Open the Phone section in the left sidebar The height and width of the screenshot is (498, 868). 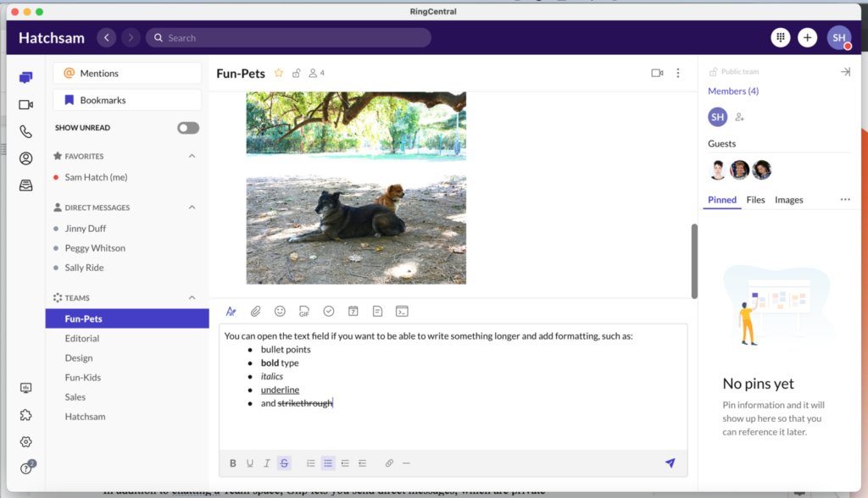pos(25,131)
